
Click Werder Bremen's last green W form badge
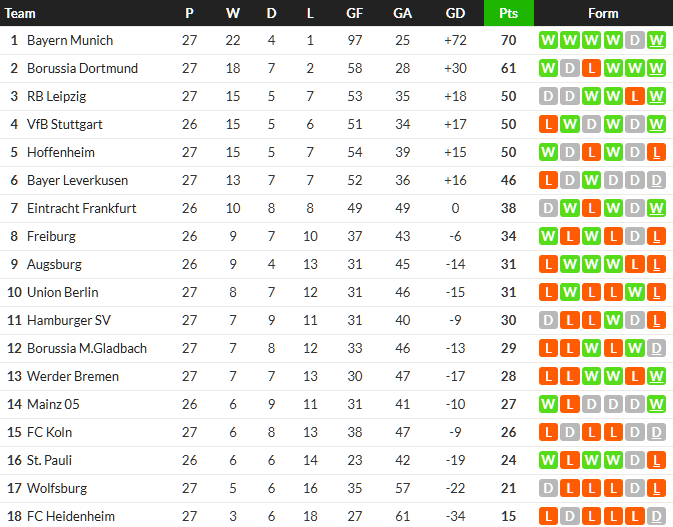[656, 377]
